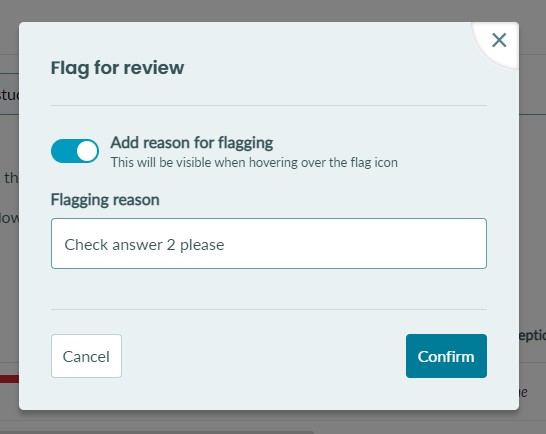The height and width of the screenshot is (434, 546).
Task: Click the Add reason for flagging label
Action: pyautogui.click(x=192, y=143)
